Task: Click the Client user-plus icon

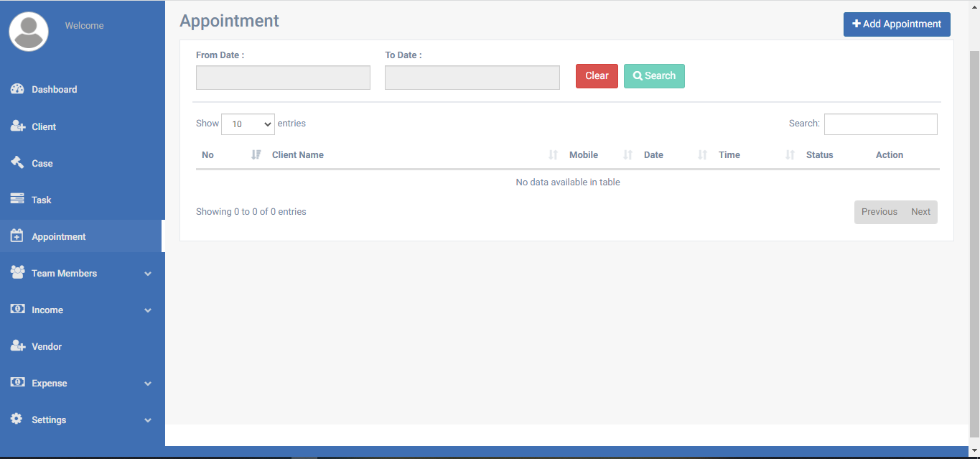Action: pos(17,126)
